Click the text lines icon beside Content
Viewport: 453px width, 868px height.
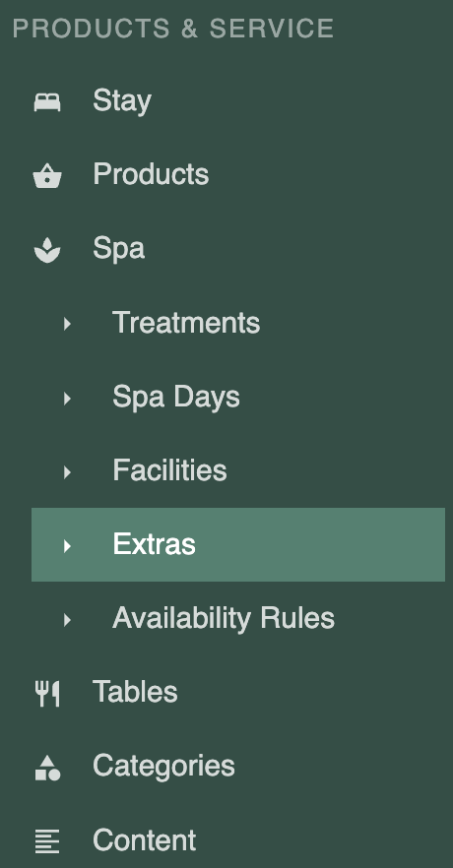(47, 841)
